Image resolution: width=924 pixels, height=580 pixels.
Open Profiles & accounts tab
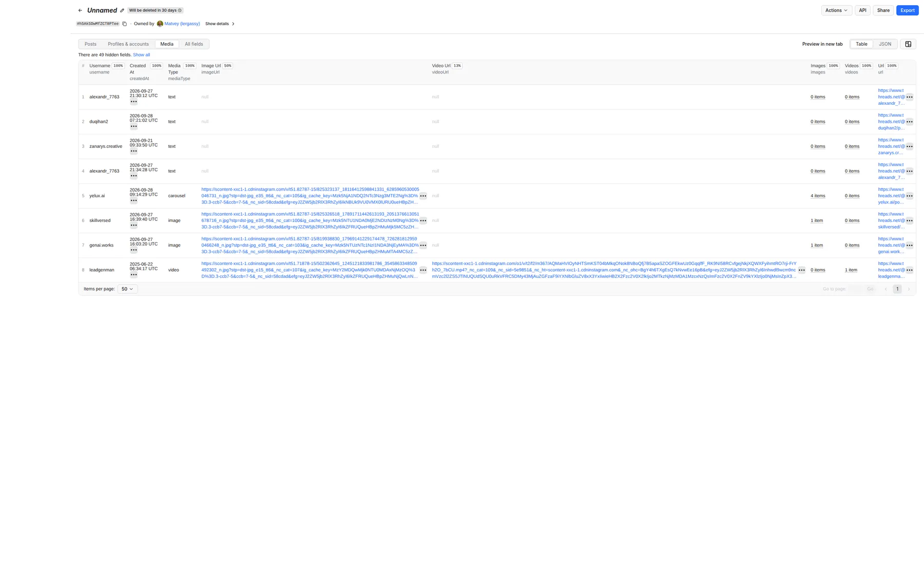128,44
